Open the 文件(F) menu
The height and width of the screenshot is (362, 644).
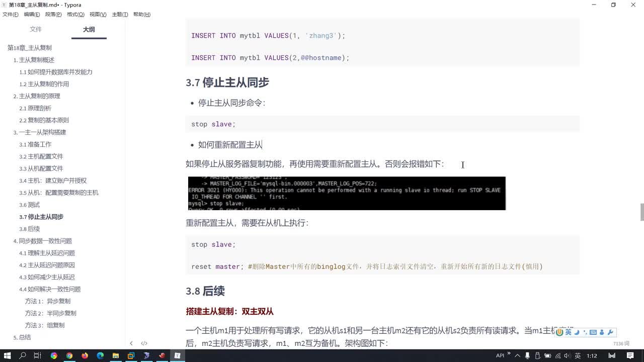pos(10,15)
